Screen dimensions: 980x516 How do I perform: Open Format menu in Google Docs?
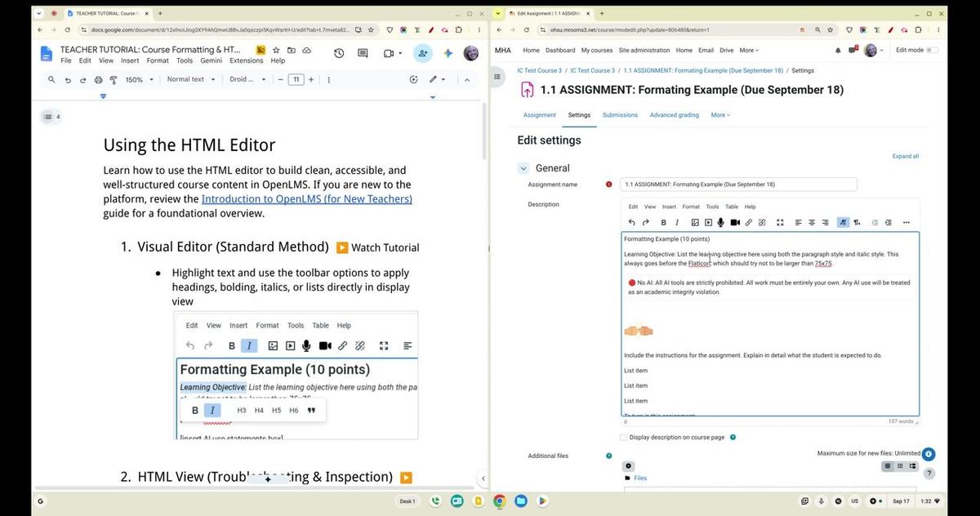pyautogui.click(x=158, y=60)
